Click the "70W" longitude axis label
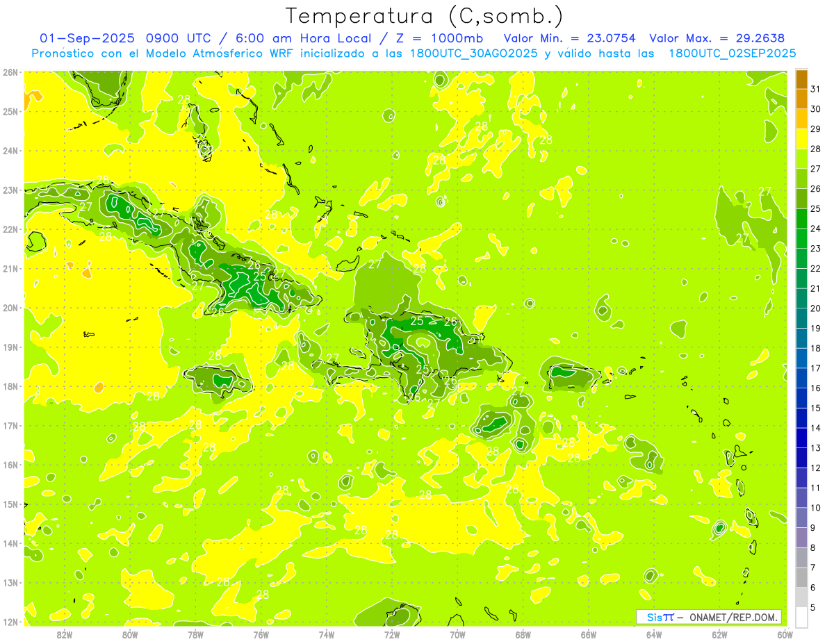834x644 pixels. pyautogui.click(x=457, y=634)
